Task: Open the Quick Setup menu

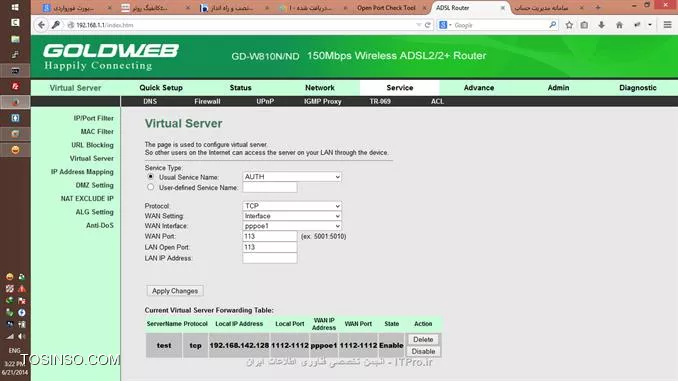Action: tap(161, 88)
